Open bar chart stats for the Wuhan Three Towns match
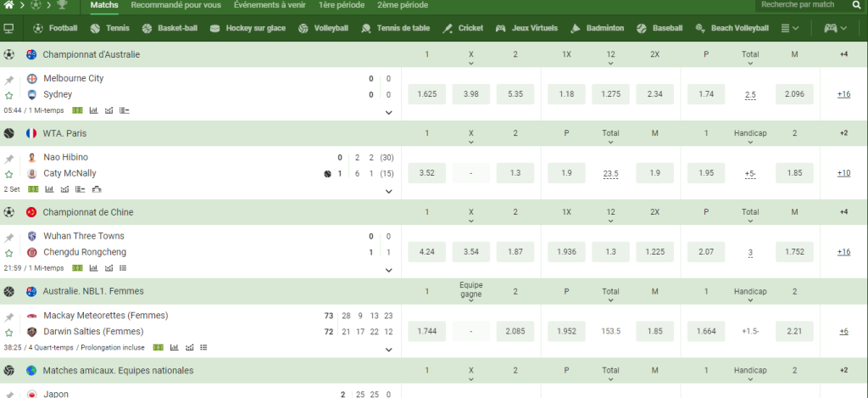The width and height of the screenshot is (868, 398). pyautogui.click(x=93, y=267)
